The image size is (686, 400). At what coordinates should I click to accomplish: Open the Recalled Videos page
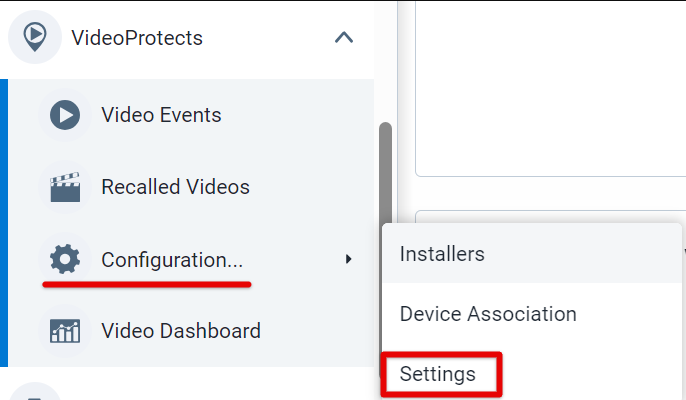click(x=175, y=187)
